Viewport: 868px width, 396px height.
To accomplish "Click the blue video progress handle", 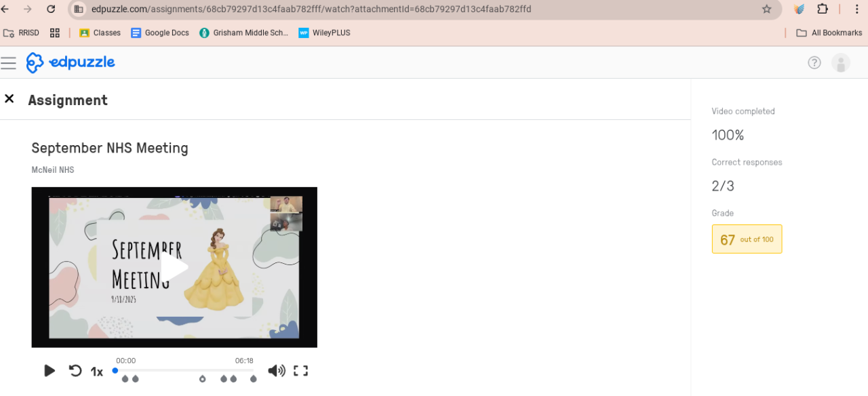I will pyautogui.click(x=115, y=370).
